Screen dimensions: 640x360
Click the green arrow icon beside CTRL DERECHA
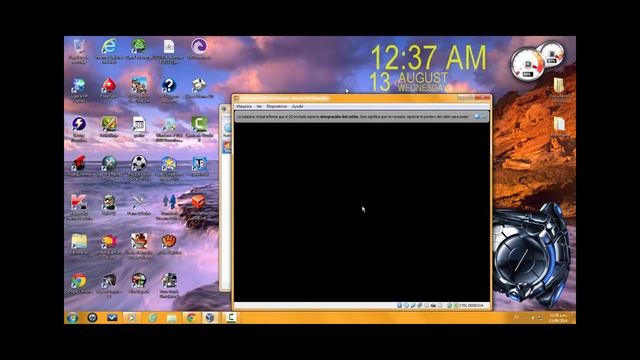click(456, 305)
